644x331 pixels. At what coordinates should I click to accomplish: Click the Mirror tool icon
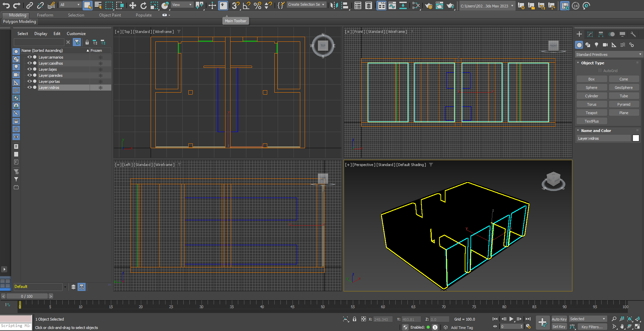[x=334, y=5]
